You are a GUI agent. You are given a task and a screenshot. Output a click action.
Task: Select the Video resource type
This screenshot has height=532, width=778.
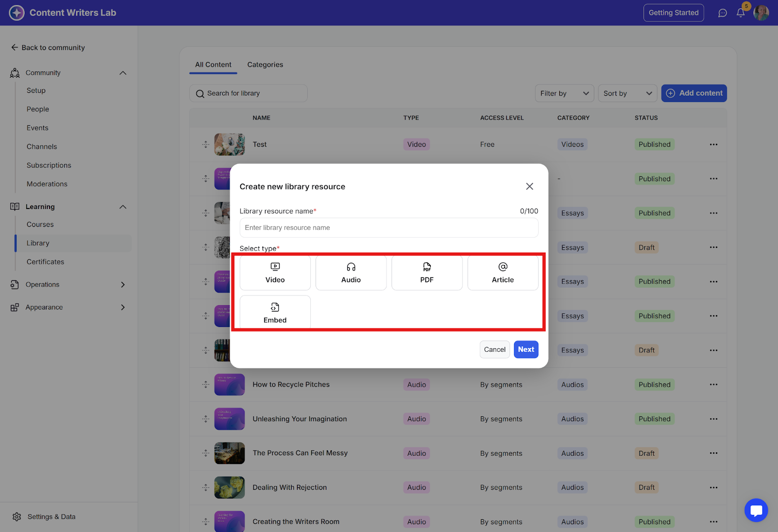275,273
